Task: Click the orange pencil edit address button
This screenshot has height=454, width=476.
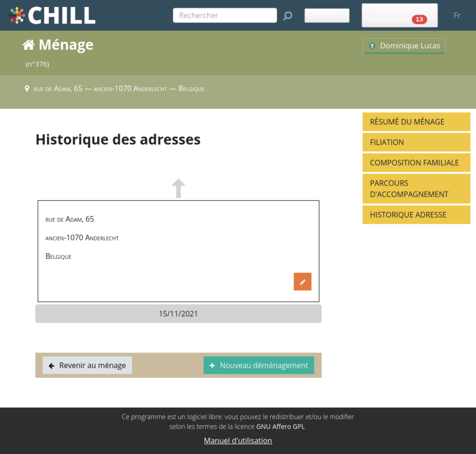Action: [x=302, y=282]
